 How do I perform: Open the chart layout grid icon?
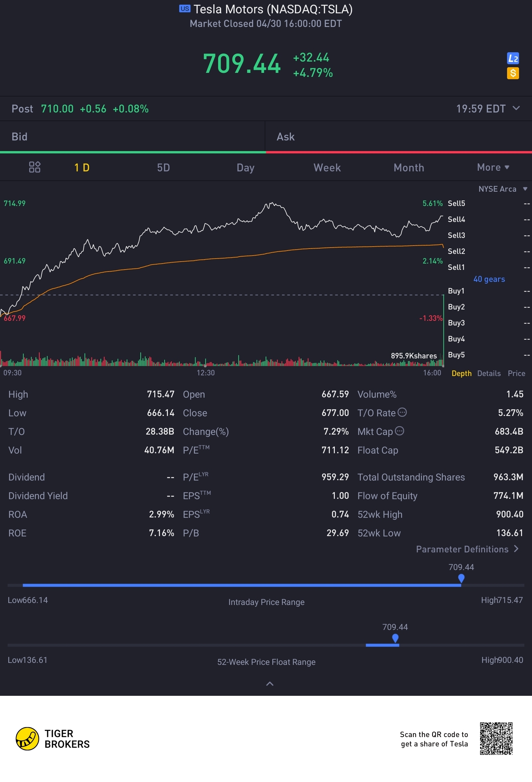(x=35, y=167)
